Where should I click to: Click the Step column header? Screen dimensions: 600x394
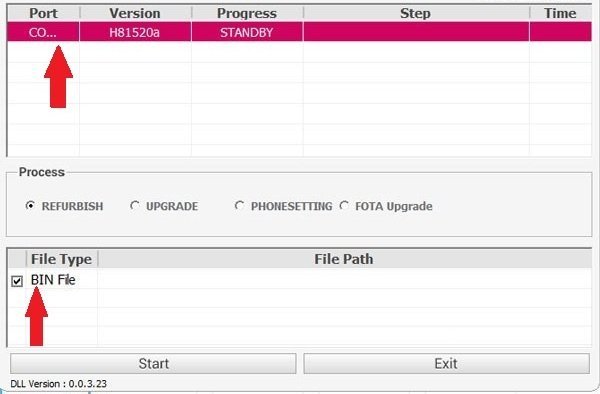tap(416, 13)
